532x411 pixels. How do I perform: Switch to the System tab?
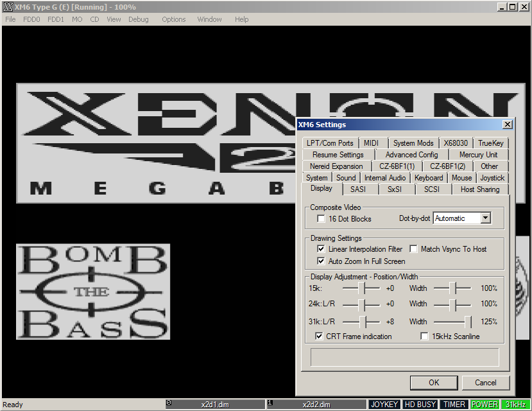point(316,178)
